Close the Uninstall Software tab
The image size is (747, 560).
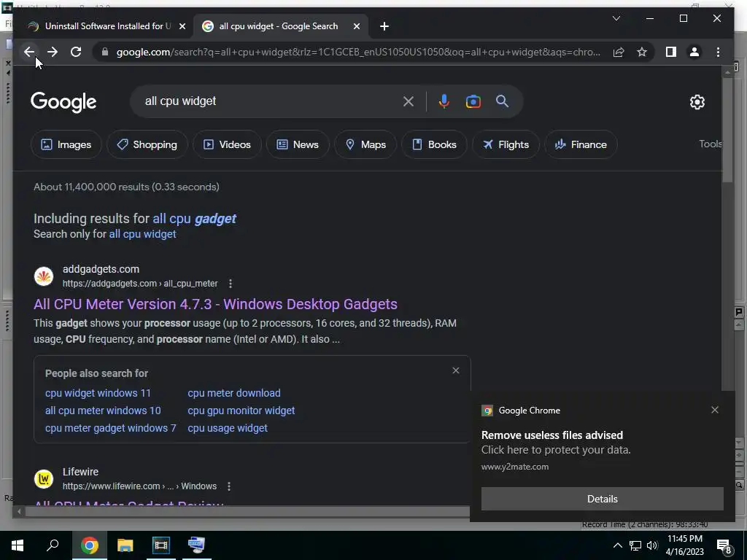point(182,26)
